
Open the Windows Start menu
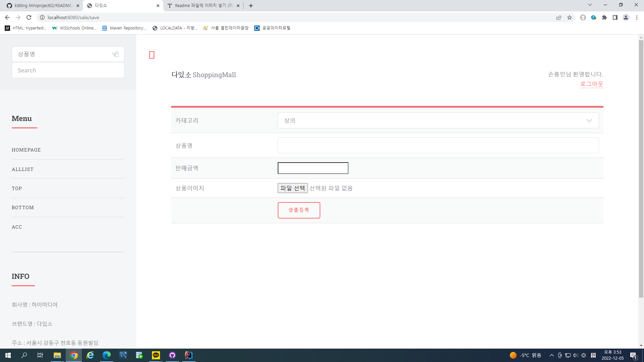coord(8,355)
